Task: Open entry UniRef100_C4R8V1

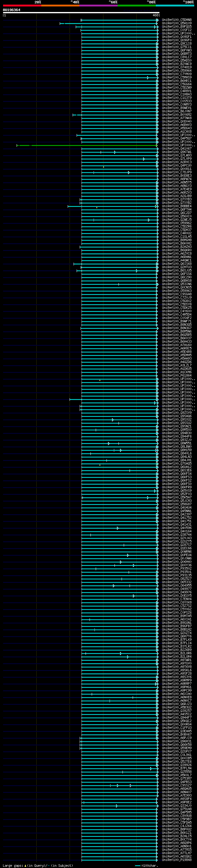Action: (x=177, y=91)
